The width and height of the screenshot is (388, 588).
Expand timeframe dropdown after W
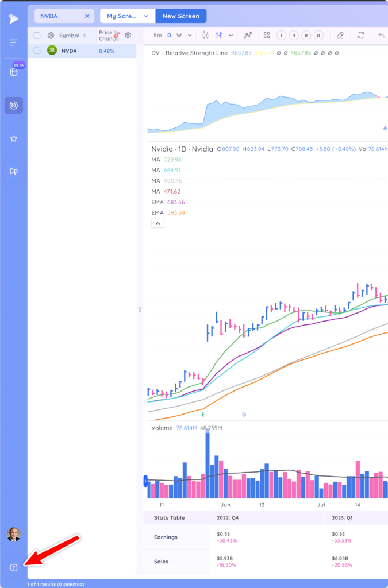click(x=190, y=36)
